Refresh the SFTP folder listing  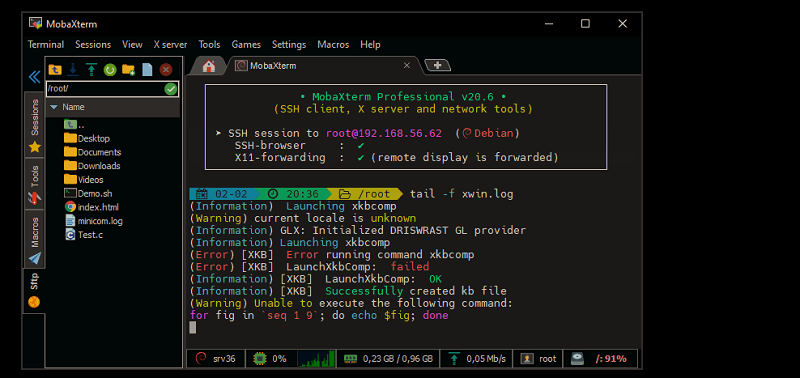coord(110,70)
